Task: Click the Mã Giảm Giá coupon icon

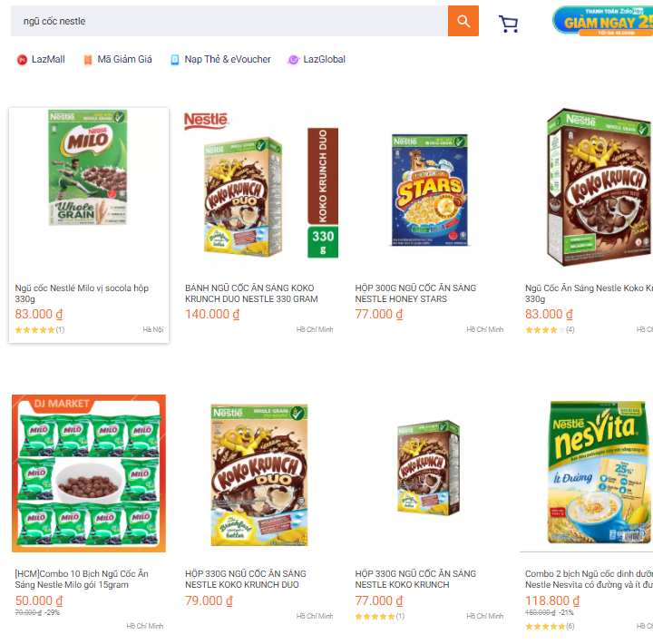Action: 88,60
